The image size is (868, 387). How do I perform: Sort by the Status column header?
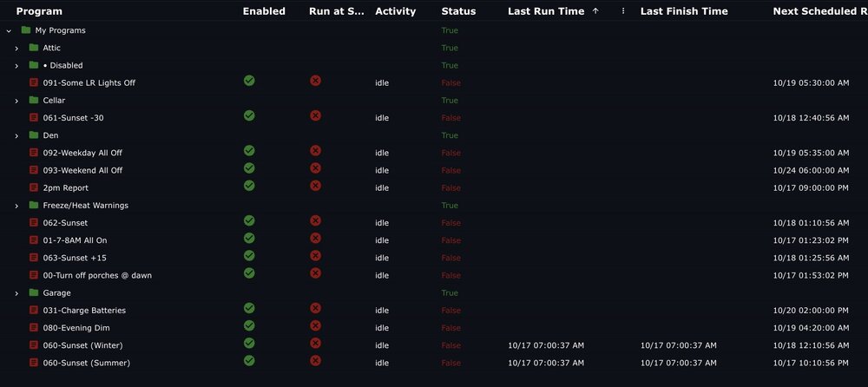point(458,11)
